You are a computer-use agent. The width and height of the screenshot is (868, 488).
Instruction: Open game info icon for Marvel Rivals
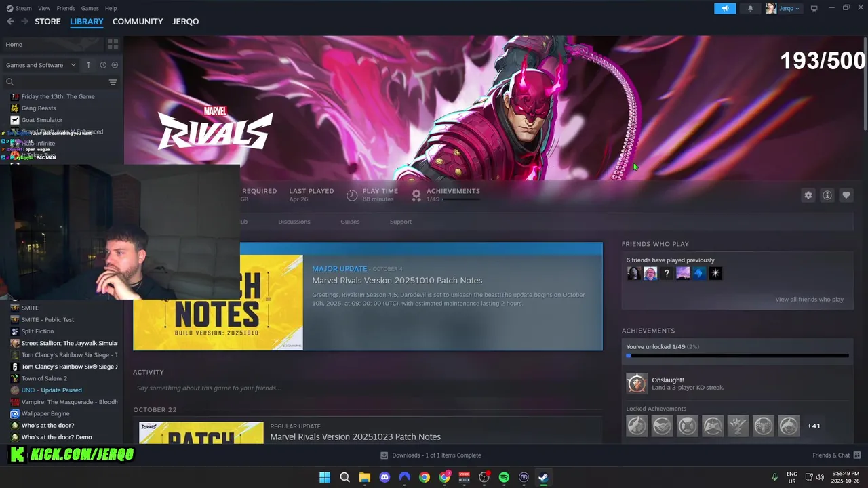click(827, 195)
